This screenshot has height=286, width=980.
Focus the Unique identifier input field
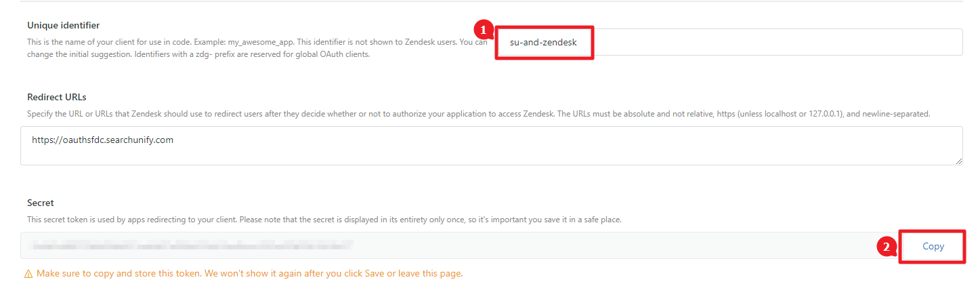pos(728,42)
